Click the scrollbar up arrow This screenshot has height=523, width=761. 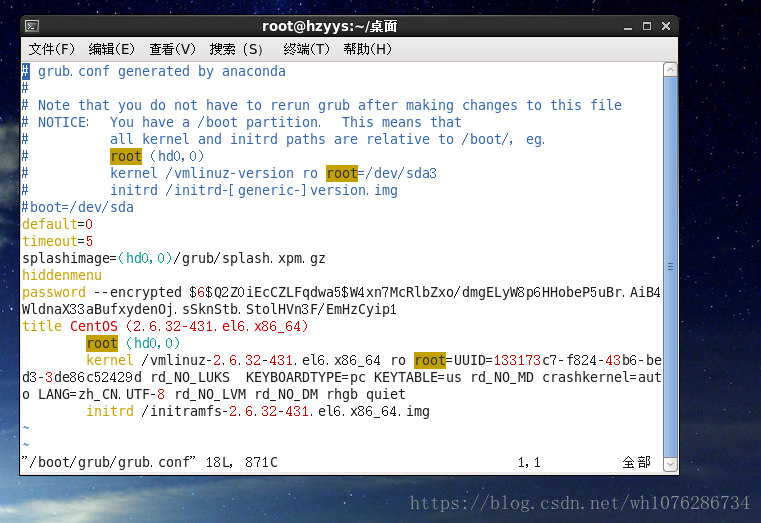tap(670, 70)
